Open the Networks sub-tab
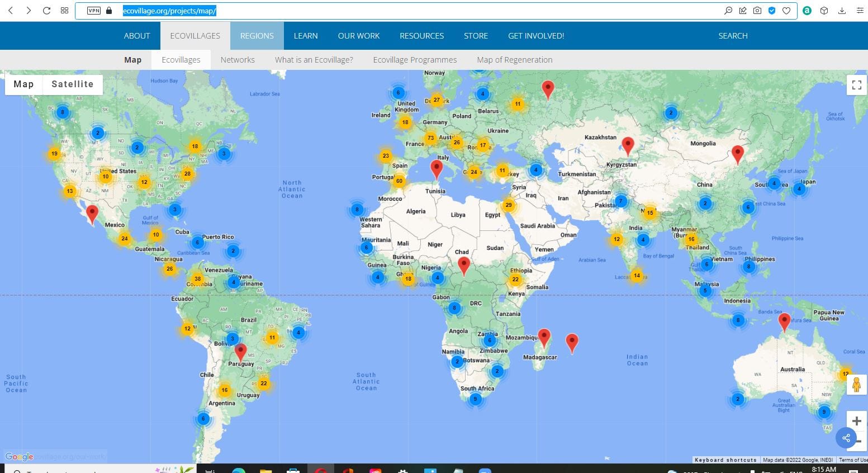Viewport: 868px width, 473px height. [238, 60]
